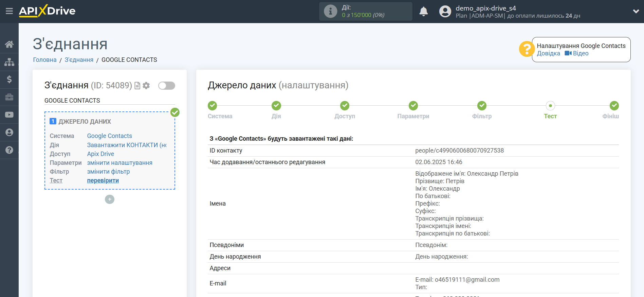The height and width of the screenshot is (297, 644).
Task: Go to Головна breadcrumb
Action: point(45,60)
